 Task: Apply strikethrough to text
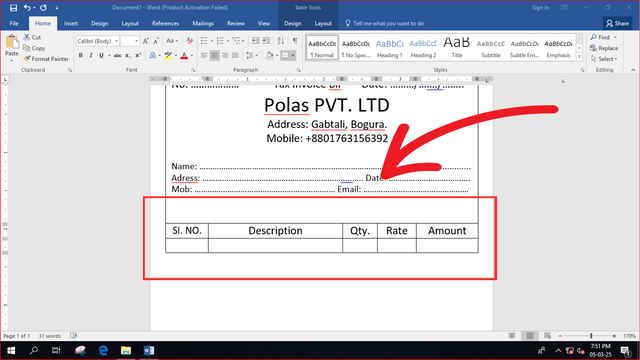[118, 56]
